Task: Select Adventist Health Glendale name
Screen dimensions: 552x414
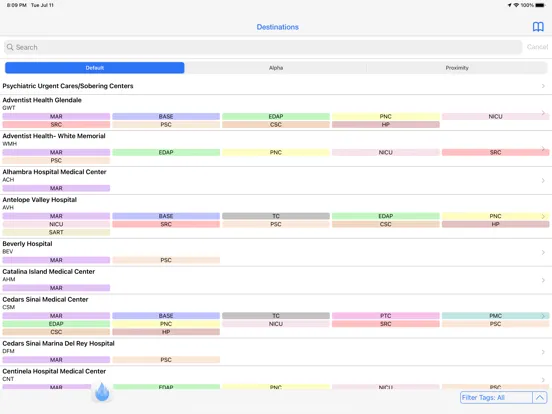Action: click(42, 100)
